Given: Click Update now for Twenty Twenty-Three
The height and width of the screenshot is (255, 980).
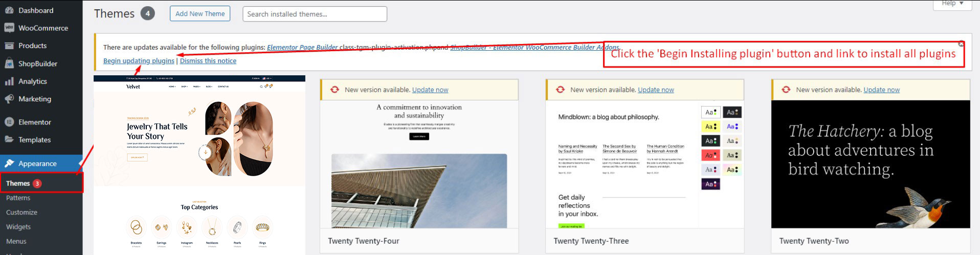Looking at the screenshot, I should [656, 90].
